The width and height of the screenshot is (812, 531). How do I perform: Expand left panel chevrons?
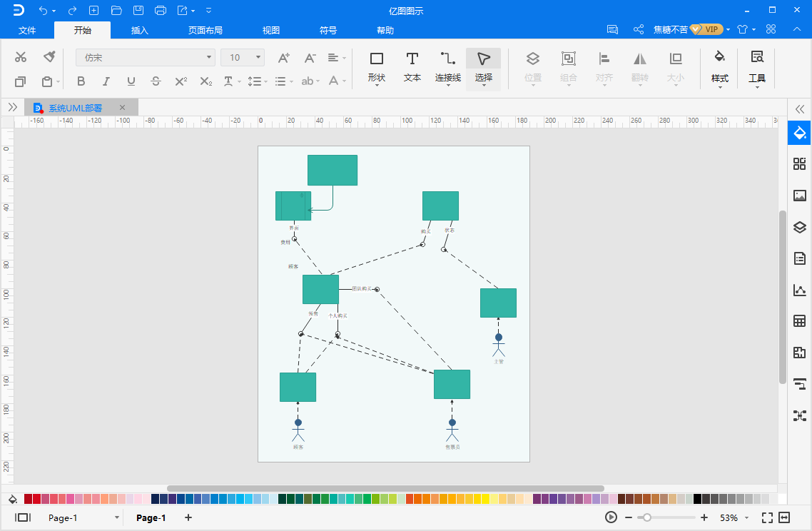point(13,107)
